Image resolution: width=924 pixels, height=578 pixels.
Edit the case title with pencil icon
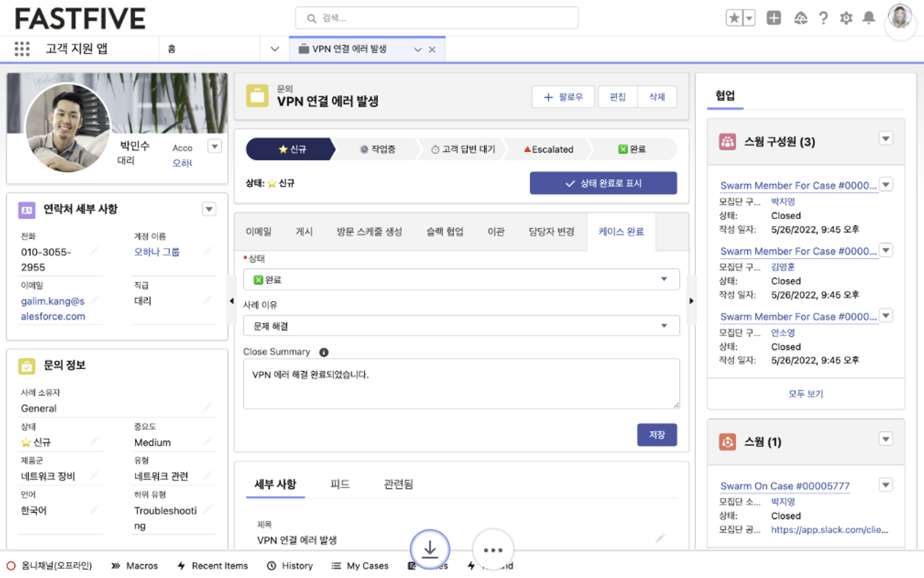[660, 538]
